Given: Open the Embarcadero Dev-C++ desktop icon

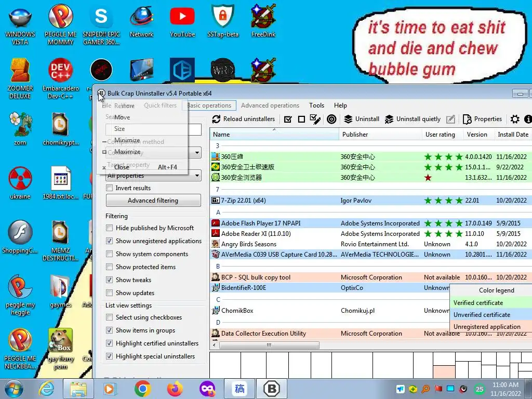Looking at the screenshot, I should (60, 79).
